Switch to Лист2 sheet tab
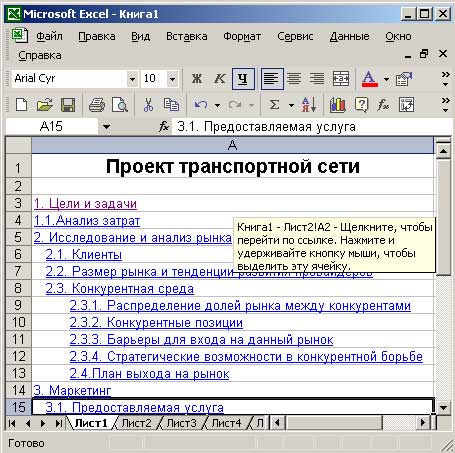Image resolution: width=455 pixels, height=453 pixels. point(136,423)
